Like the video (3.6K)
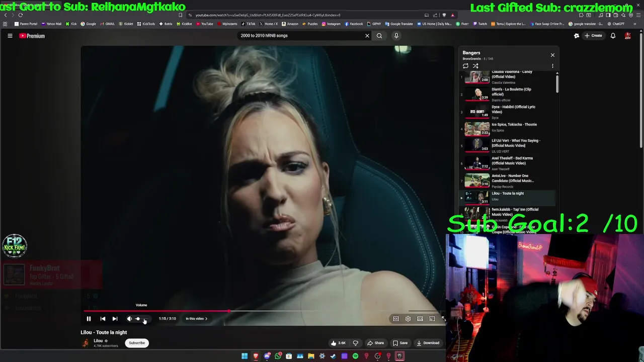This screenshot has height=362, width=644. click(x=338, y=343)
